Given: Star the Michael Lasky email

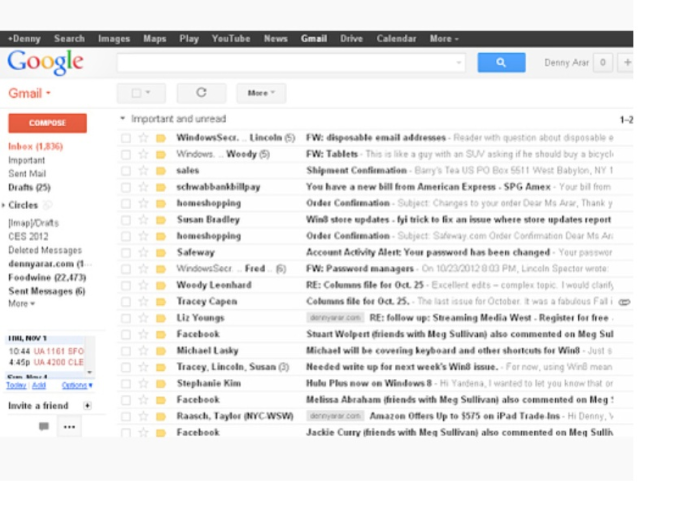Looking at the screenshot, I should coord(143,351).
